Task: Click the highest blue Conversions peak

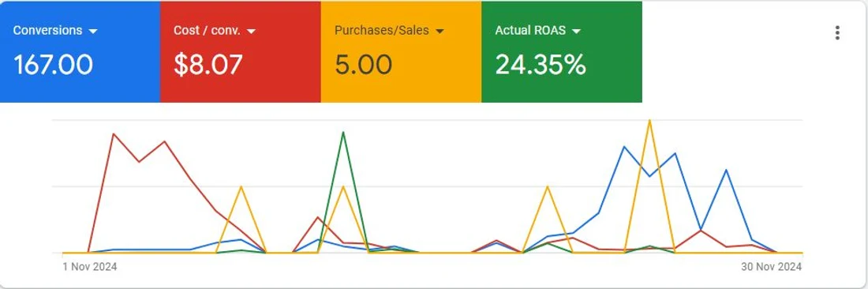Action: coord(624,147)
